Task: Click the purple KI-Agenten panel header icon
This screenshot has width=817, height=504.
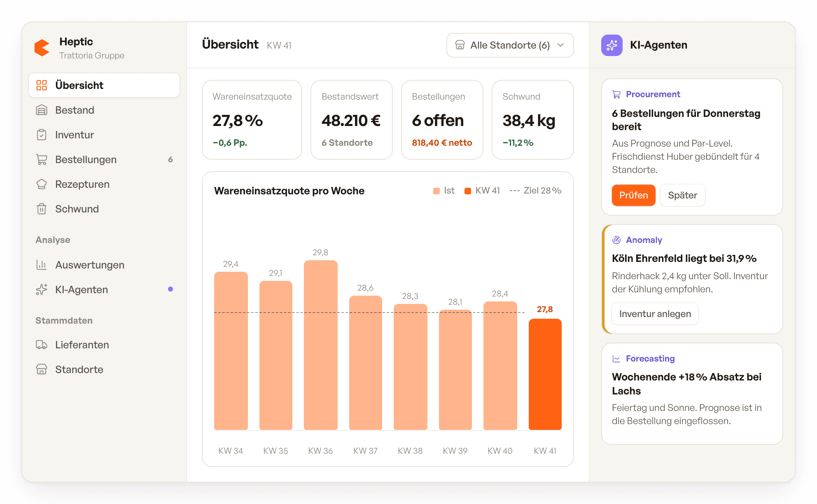Action: point(612,45)
